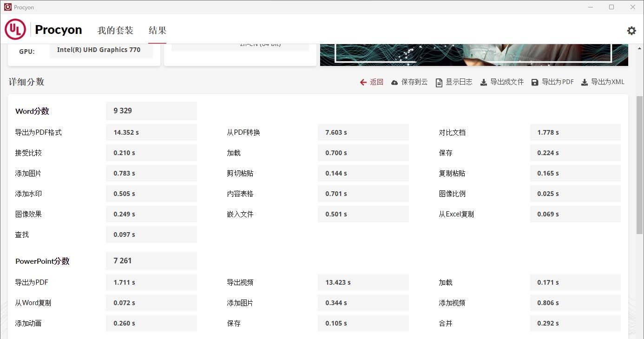
Task: Click the show log document icon
Action: (x=439, y=82)
